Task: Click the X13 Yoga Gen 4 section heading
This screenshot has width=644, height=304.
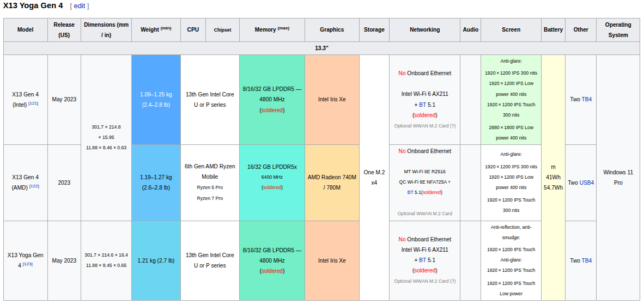Action: point(33,6)
